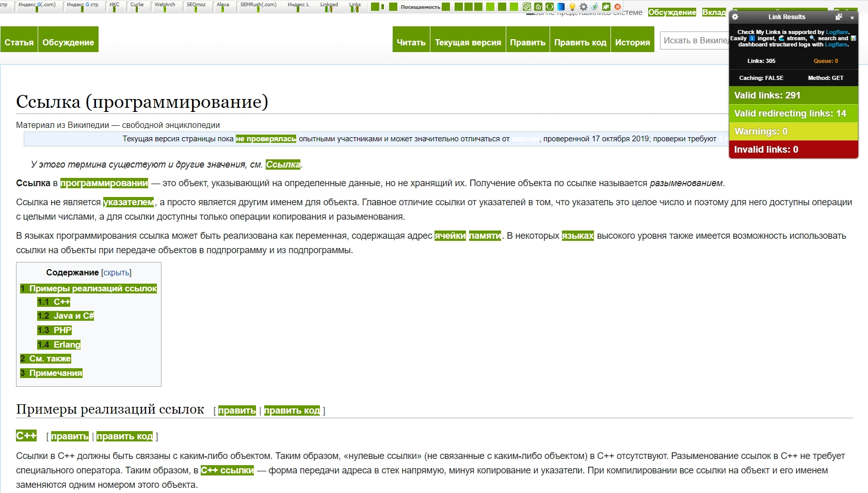868x493 pixels.
Task: Go to contents item См. также
Action: tap(45, 358)
